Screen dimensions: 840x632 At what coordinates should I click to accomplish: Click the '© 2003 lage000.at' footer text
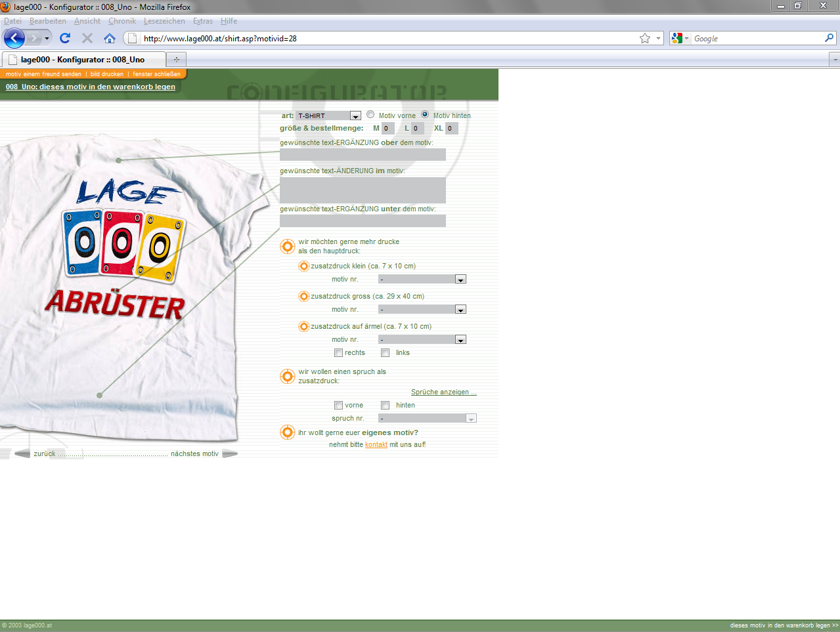(27, 625)
